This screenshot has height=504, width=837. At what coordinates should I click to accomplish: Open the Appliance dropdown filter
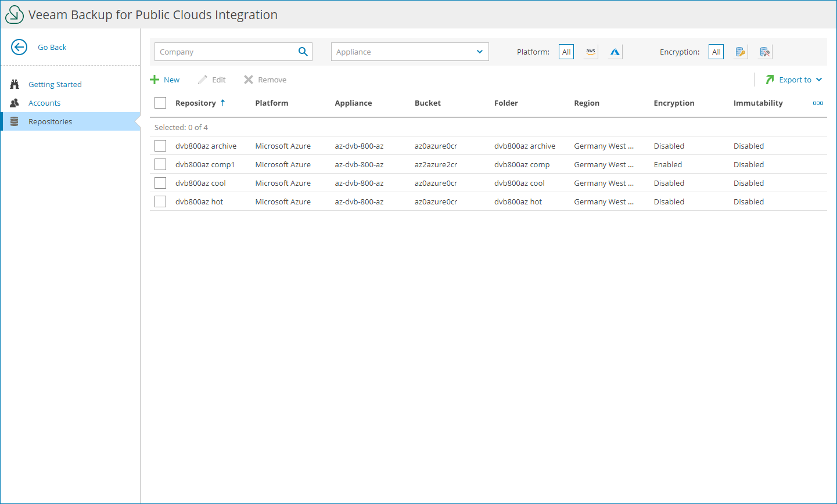tap(409, 51)
